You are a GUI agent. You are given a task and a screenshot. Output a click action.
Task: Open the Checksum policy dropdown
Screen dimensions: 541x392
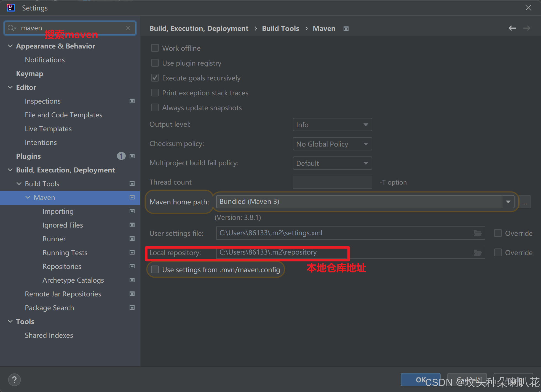pos(332,144)
